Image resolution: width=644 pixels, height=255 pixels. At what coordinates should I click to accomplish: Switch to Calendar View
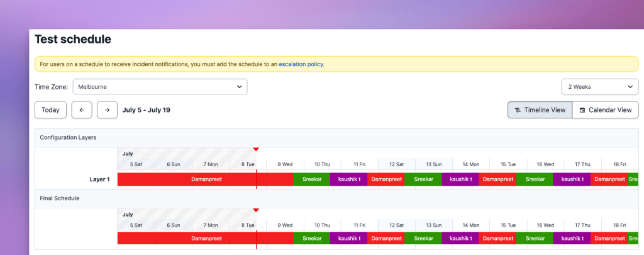[605, 110]
